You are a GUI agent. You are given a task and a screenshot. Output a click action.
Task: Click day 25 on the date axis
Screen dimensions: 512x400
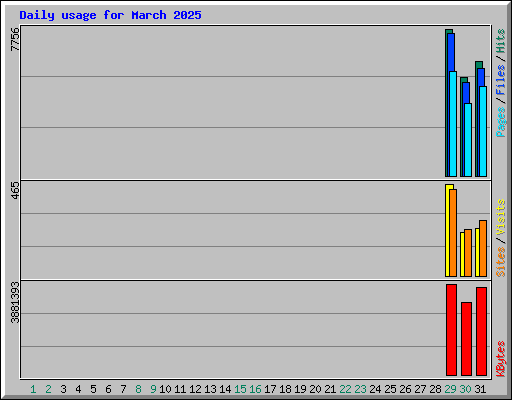(x=390, y=389)
